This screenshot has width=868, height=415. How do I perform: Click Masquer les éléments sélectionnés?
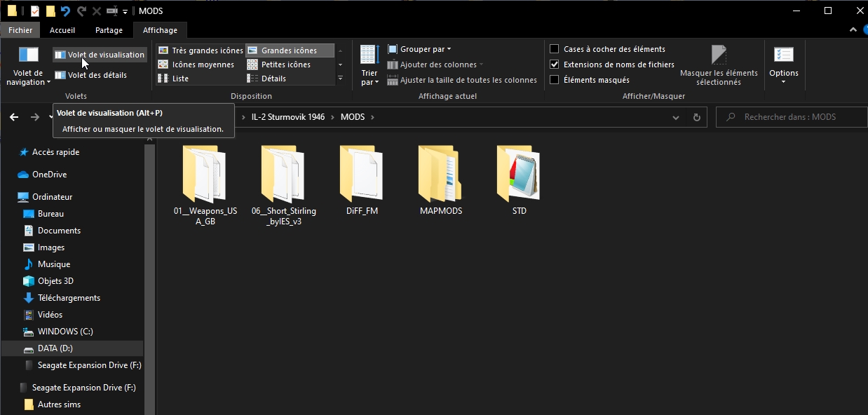[719, 66]
